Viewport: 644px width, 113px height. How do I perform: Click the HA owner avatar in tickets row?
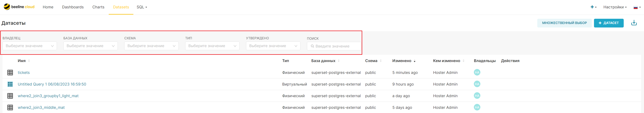477,72
